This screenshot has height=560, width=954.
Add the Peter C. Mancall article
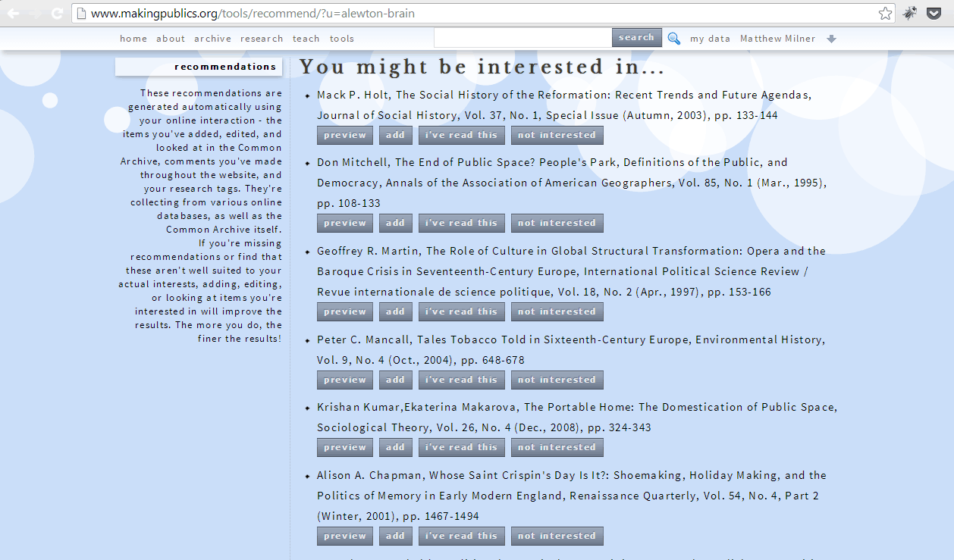click(x=396, y=380)
